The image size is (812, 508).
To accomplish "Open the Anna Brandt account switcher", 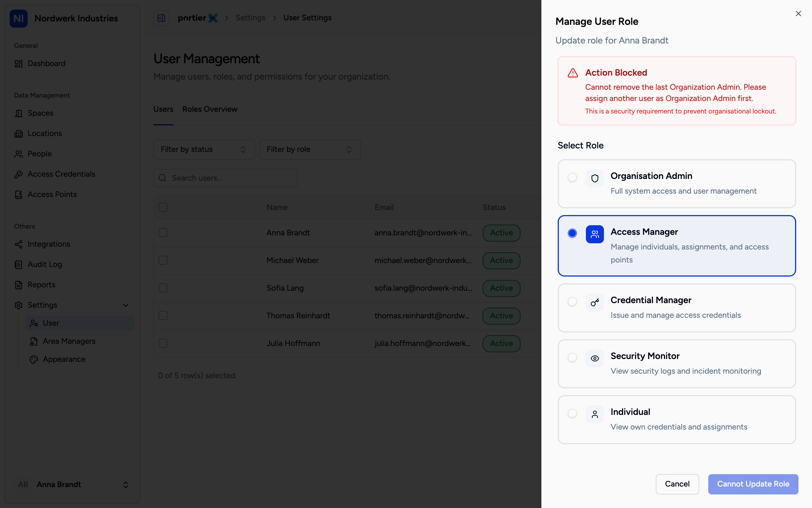I will click(x=72, y=484).
